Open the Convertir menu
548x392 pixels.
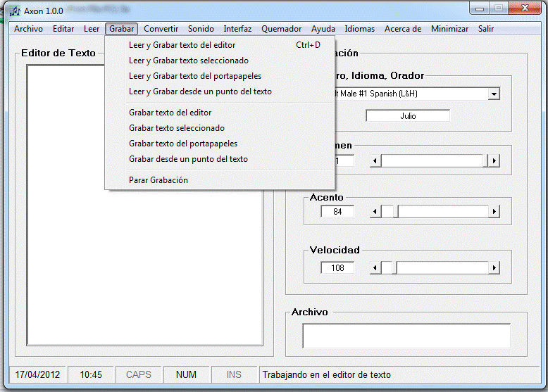tap(161, 29)
